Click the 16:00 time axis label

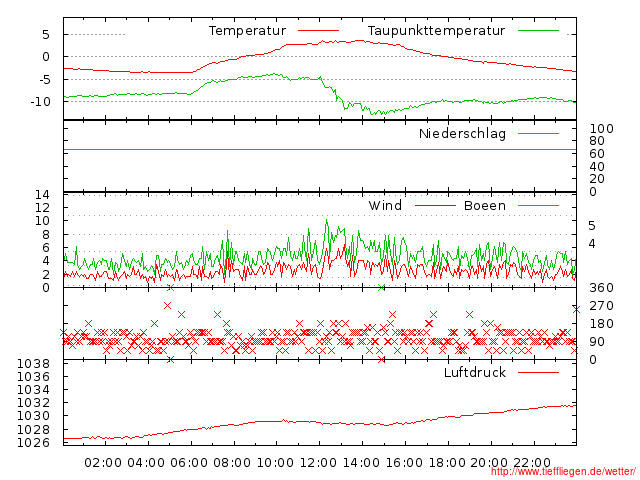(404, 463)
